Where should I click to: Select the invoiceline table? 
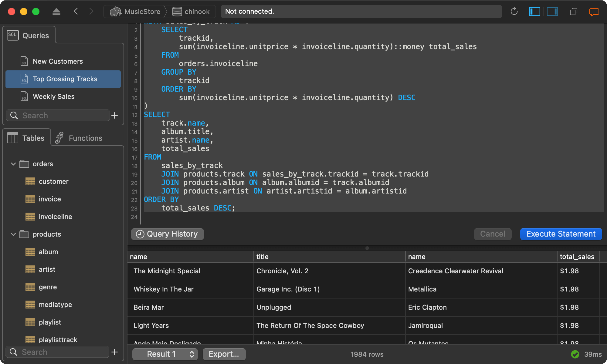[x=55, y=217]
